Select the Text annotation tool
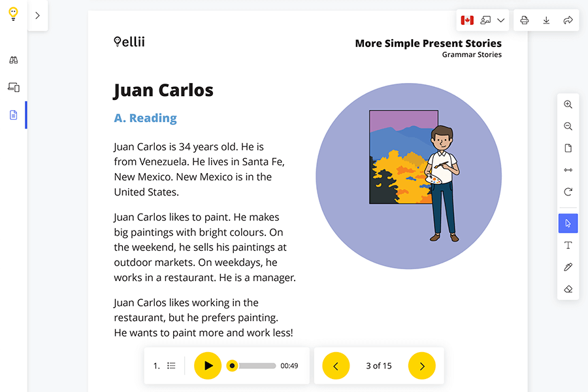 coord(568,245)
